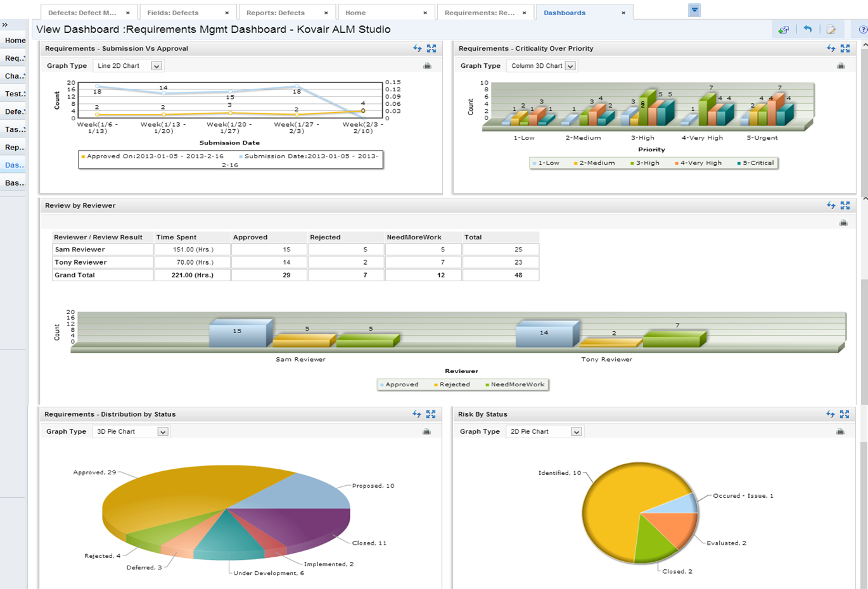Print the Risk By Status chart

[840, 432]
